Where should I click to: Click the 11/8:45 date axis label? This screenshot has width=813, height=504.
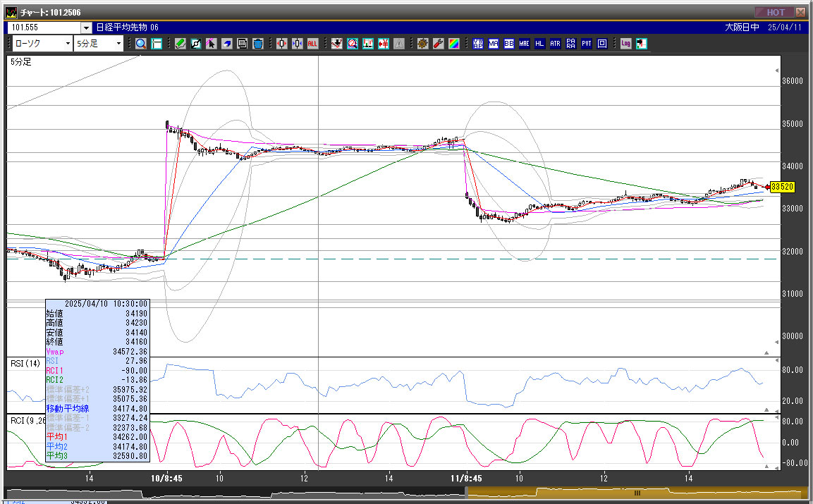coord(466,478)
